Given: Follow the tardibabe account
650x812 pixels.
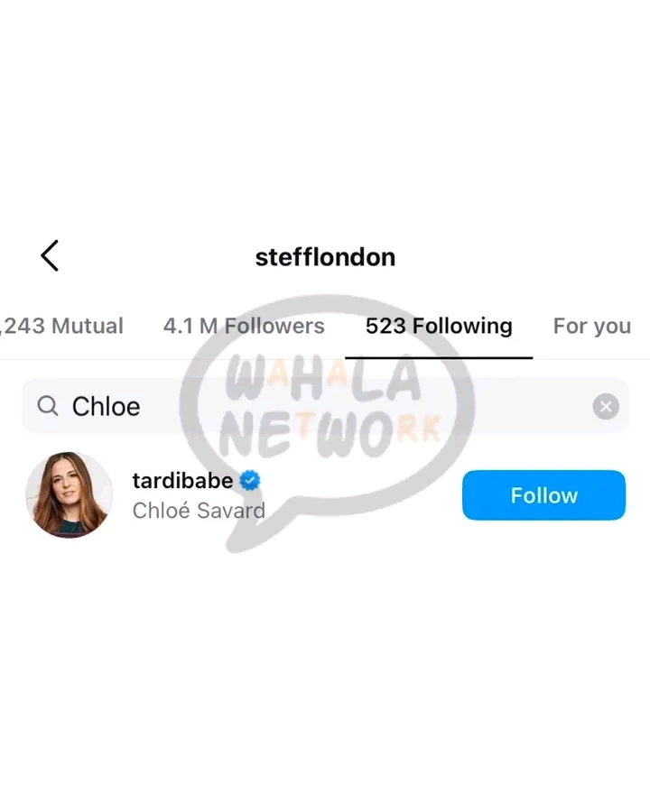Looking at the screenshot, I should click(543, 495).
